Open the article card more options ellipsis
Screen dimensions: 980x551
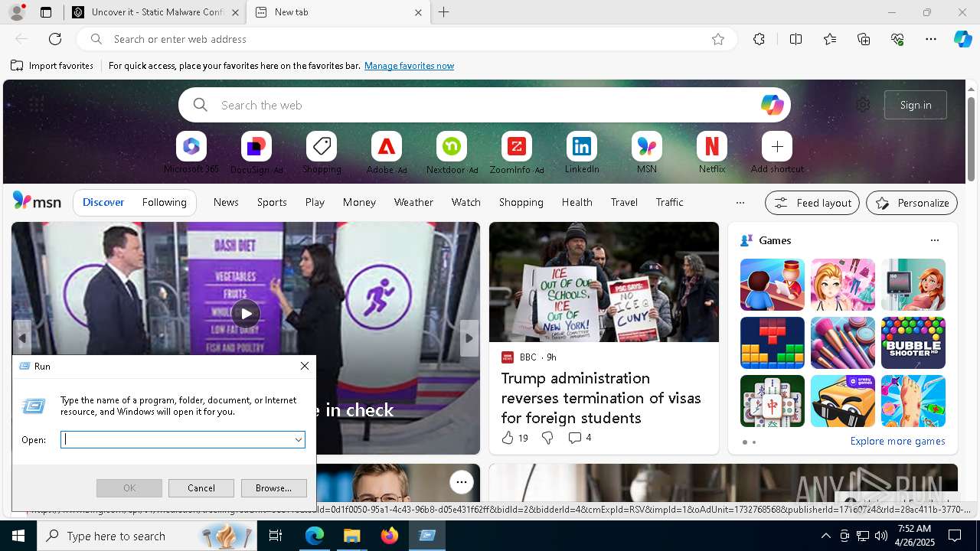coord(461,481)
